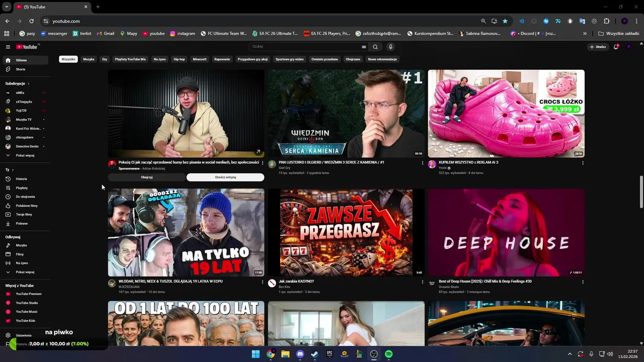Click the Chrome address bar URL

pos(66,21)
